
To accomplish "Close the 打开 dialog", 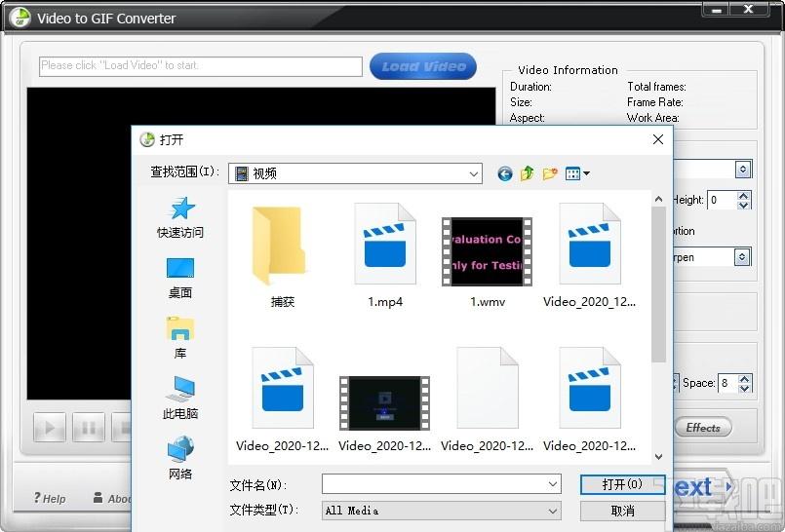I will point(658,139).
